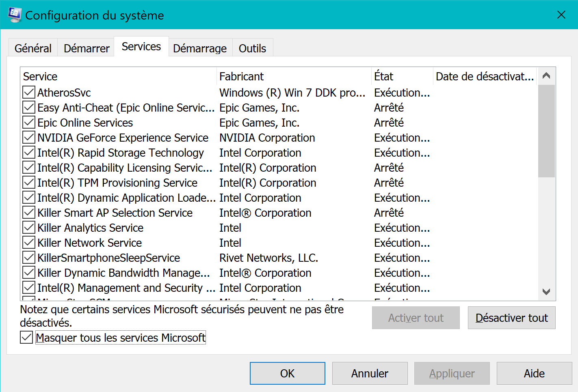Sort by the Service column header
This screenshot has width=578, height=392.
point(118,76)
